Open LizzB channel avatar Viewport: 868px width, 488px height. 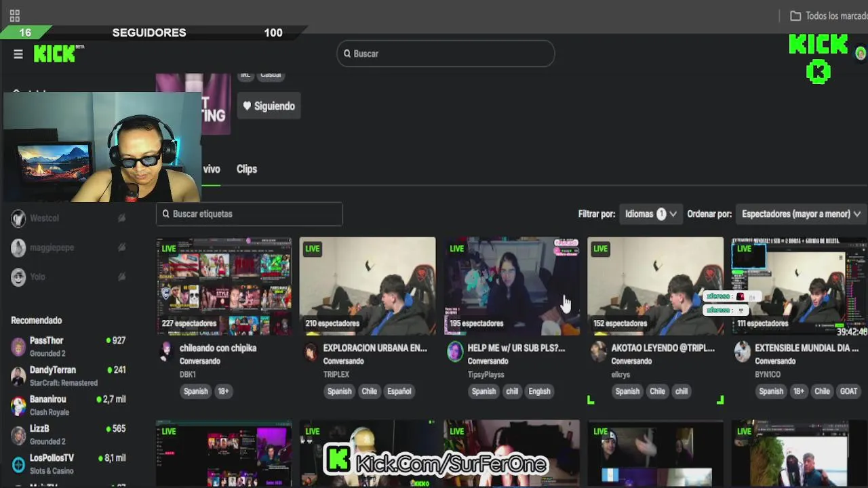(18, 434)
